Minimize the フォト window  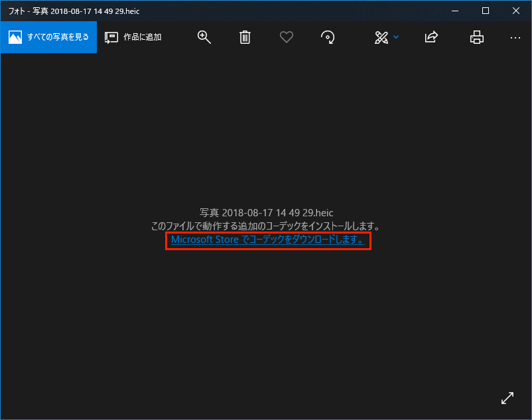pyautogui.click(x=455, y=11)
